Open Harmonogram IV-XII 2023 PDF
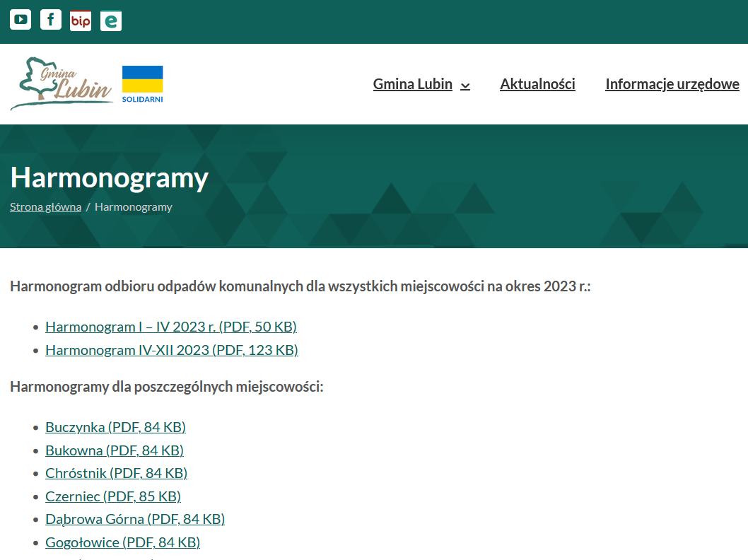Screen dimensions: 748x560 point(171,350)
